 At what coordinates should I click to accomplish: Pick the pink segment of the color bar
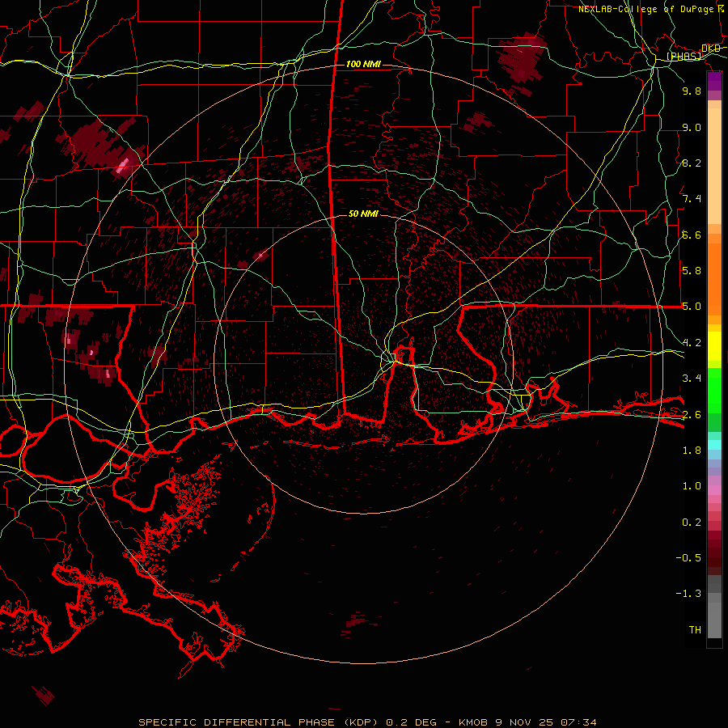pyautogui.click(x=714, y=490)
